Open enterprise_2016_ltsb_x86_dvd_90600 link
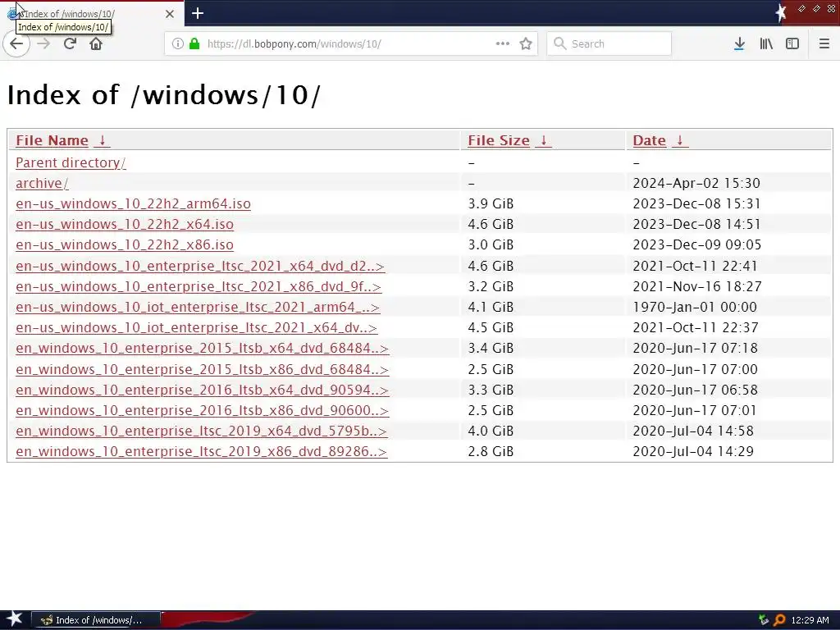Viewport: 840px width, 630px height. (202, 410)
